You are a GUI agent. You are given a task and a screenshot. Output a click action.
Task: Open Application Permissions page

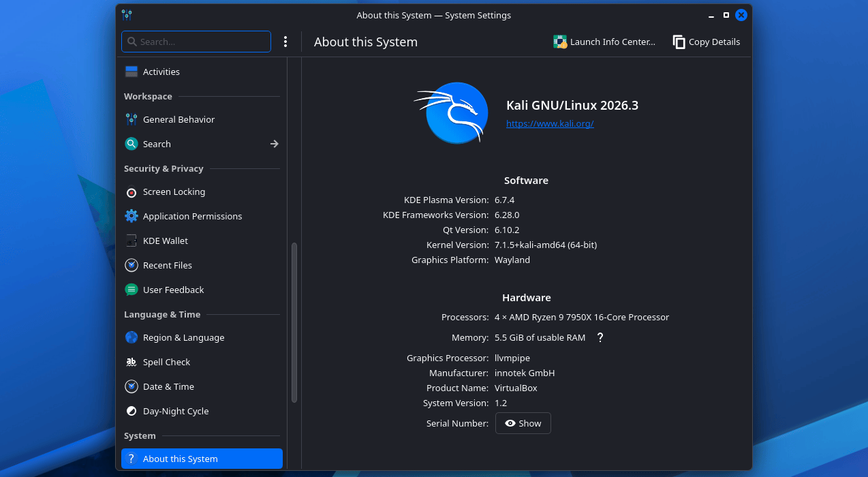tap(202, 216)
